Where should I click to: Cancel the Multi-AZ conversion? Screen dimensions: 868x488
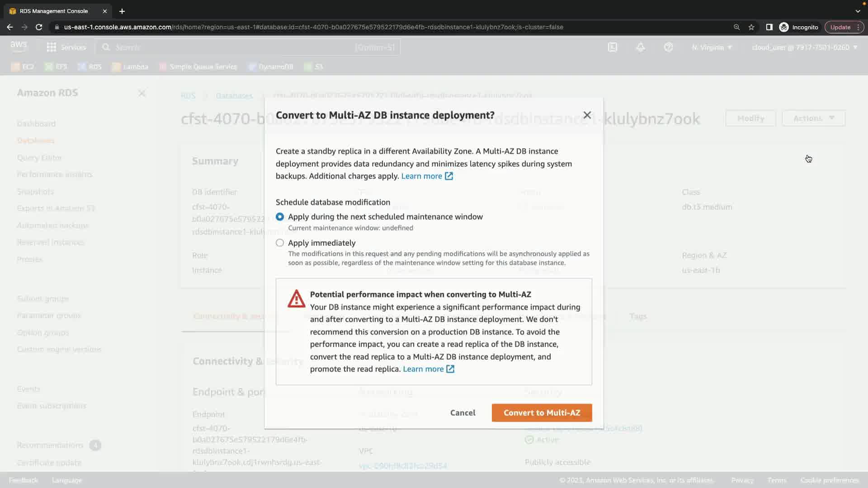click(x=462, y=413)
